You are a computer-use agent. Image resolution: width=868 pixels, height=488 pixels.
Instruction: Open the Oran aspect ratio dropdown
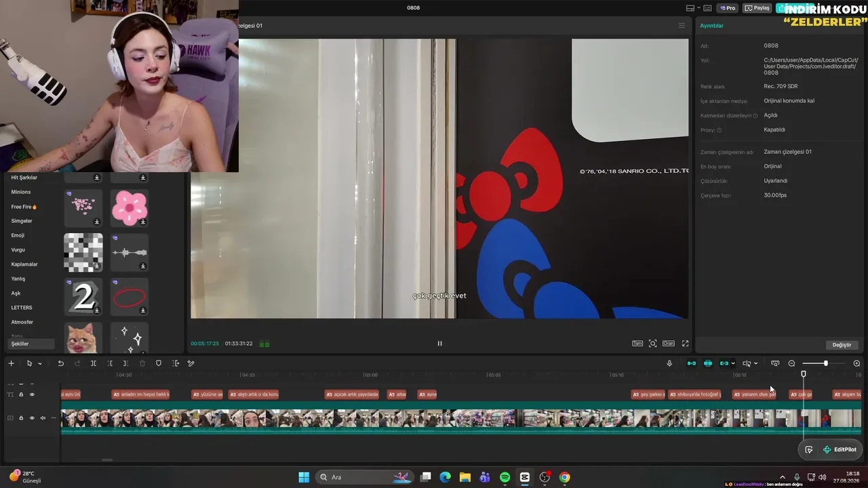(x=669, y=344)
